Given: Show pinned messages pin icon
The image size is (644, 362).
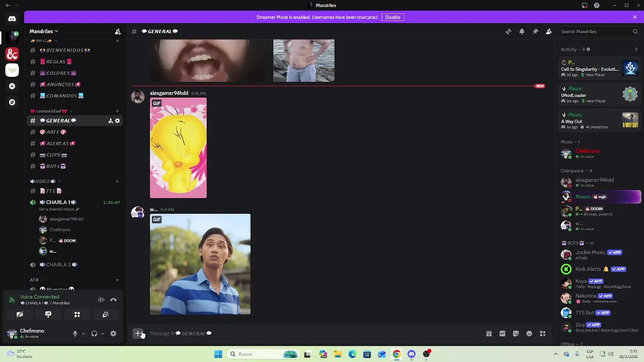Looking at the screenshot, I should (x=535, y=31).
